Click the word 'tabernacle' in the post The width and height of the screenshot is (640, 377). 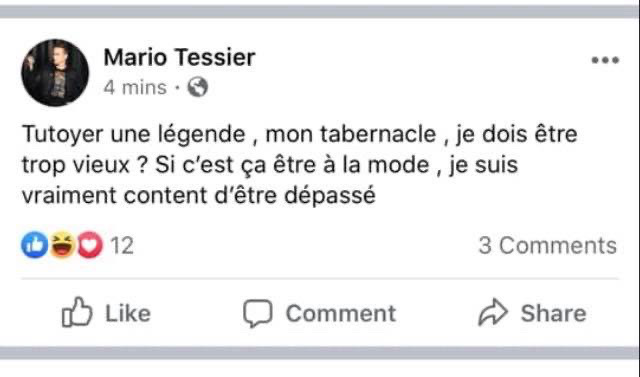[378, 134]
